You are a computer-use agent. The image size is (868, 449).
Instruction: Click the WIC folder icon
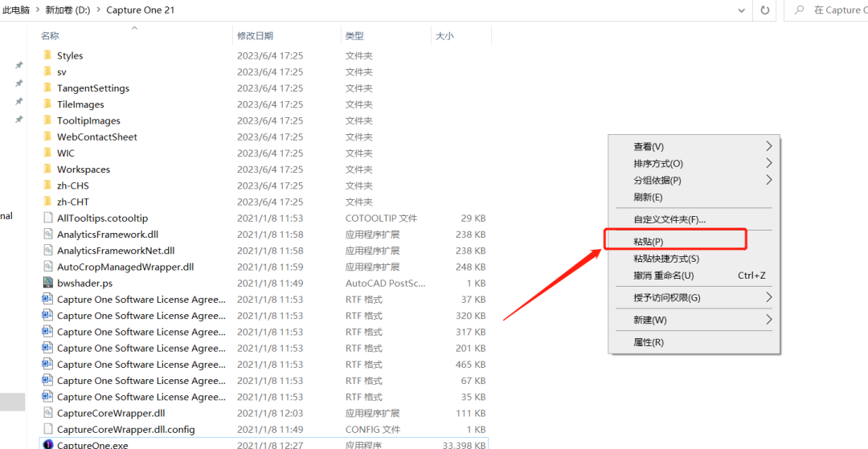coord(47,153)
